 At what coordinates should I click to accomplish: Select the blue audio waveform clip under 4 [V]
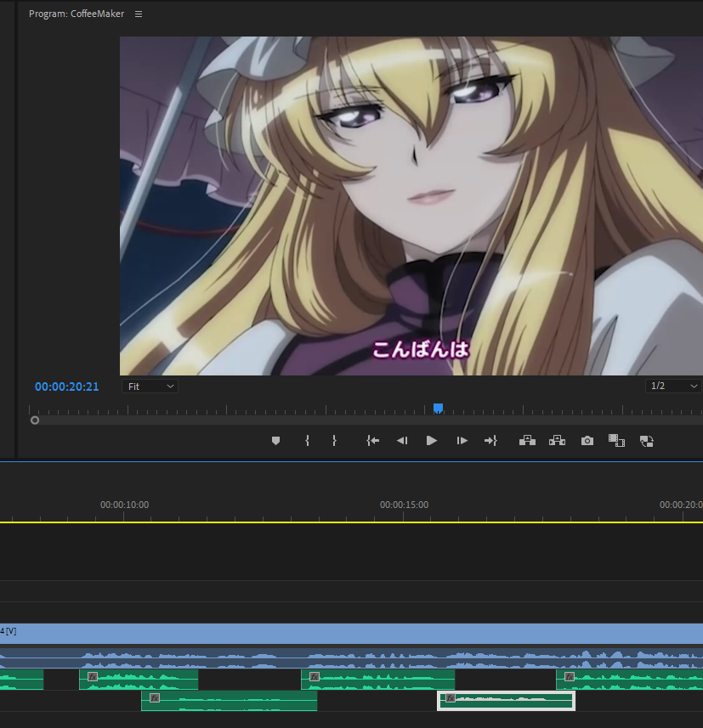pyautogui.click(x=351, y=658)
